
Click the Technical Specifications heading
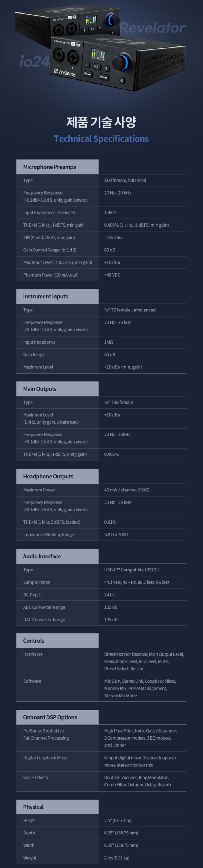(x=101, y=139)
